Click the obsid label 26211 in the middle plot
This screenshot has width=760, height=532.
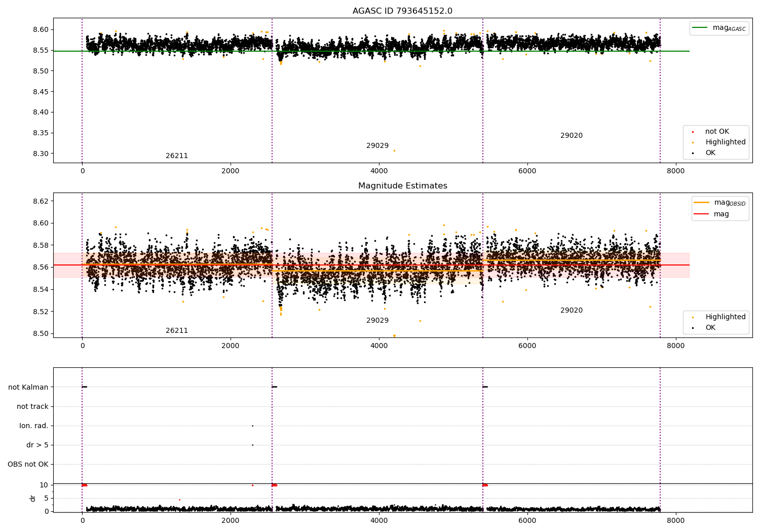177,331
